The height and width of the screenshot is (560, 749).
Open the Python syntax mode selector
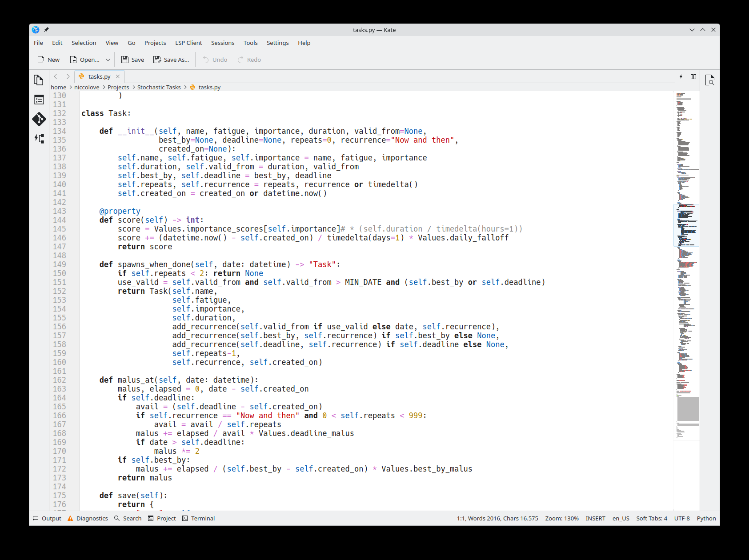click(706, 518)
